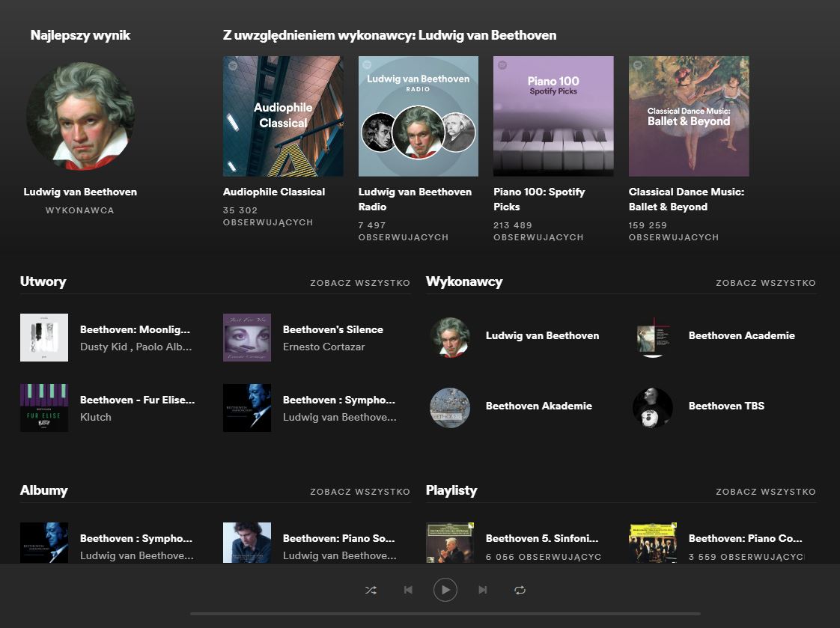840x628 pixels.
Task: Open the Ludwig van Beethoven name under top result
Action: [80, 192]
